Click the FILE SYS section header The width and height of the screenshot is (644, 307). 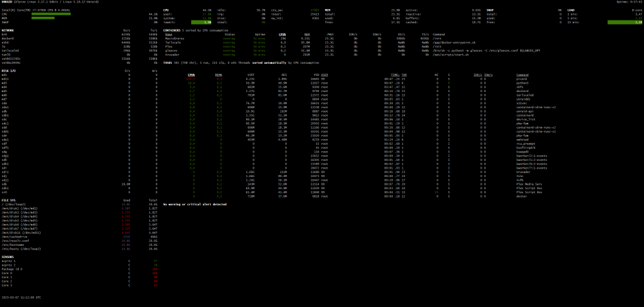pyautogui.click(x=8, y=200)
